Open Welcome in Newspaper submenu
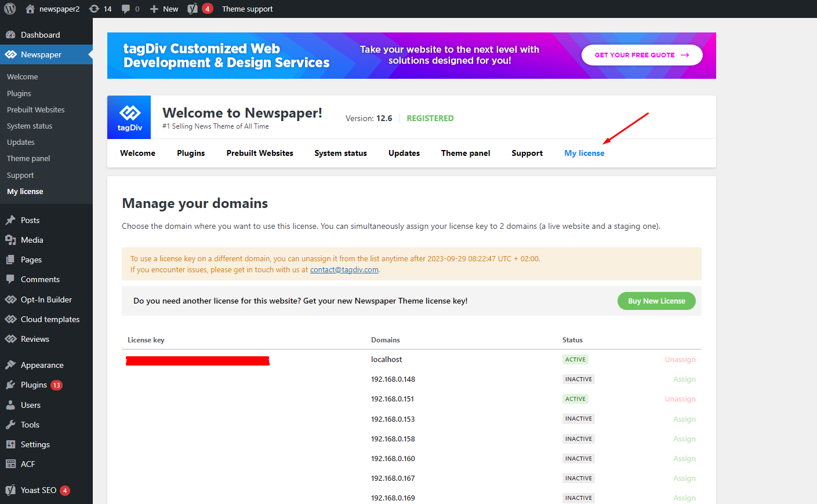 click(22, 76)
